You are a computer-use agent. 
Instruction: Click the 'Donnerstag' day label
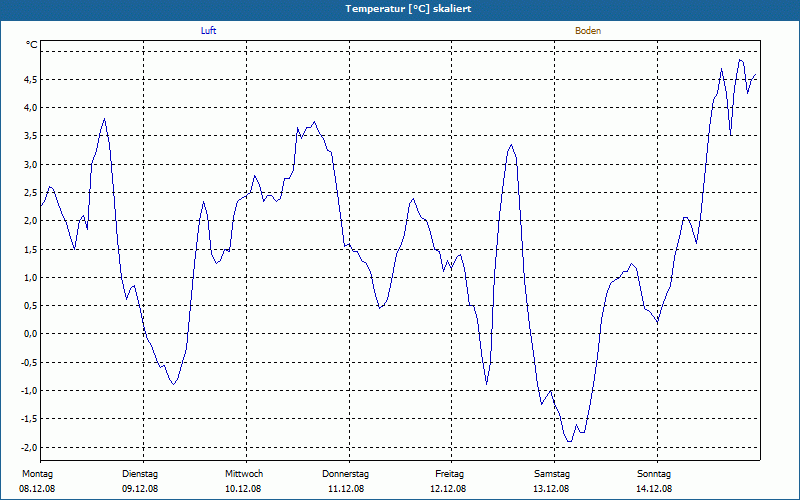(x=345, y=474)
